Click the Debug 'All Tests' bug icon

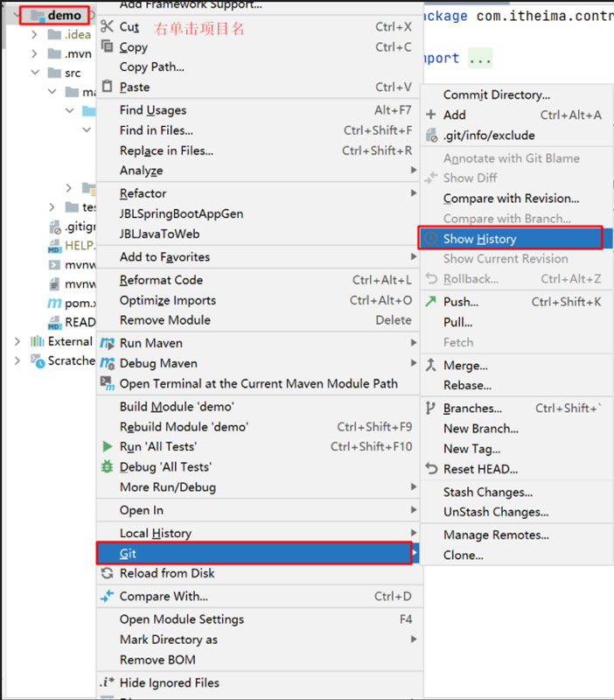click(107, 466)
